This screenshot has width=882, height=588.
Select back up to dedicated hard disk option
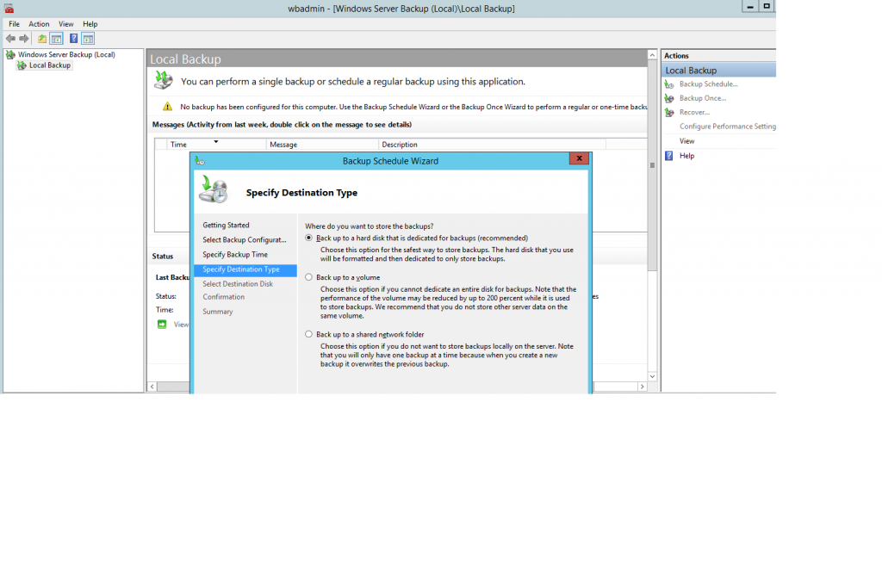(x=309, y=238)
